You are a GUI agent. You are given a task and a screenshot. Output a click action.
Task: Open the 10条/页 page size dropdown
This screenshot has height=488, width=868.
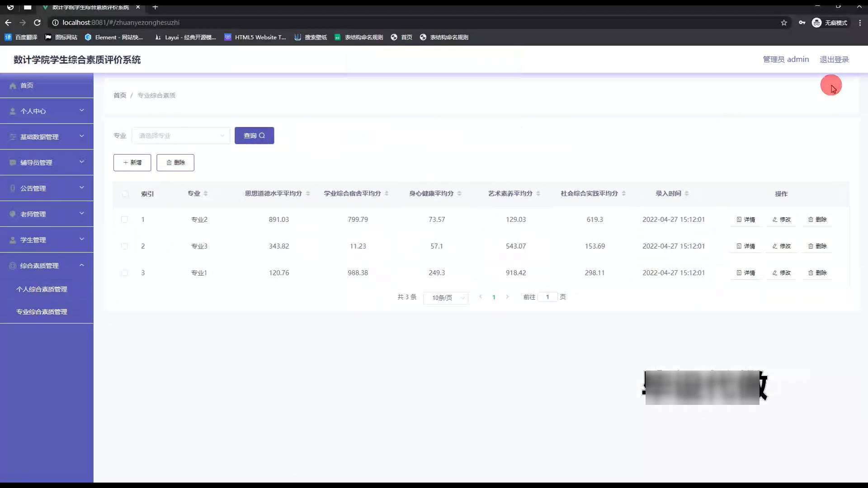[x=446, y=298]
